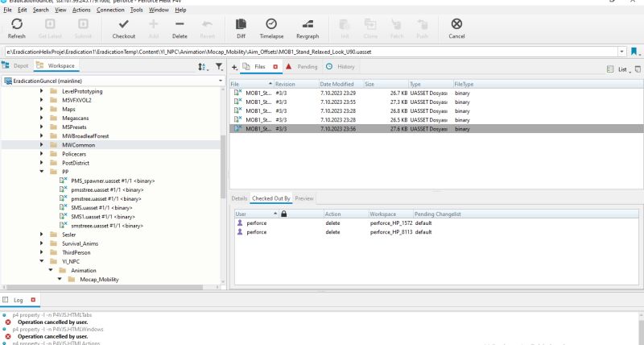The height and width of the screenshot is (345, 644).
Task: Click the Delete toolbar icon
Action: coord(180,24)
